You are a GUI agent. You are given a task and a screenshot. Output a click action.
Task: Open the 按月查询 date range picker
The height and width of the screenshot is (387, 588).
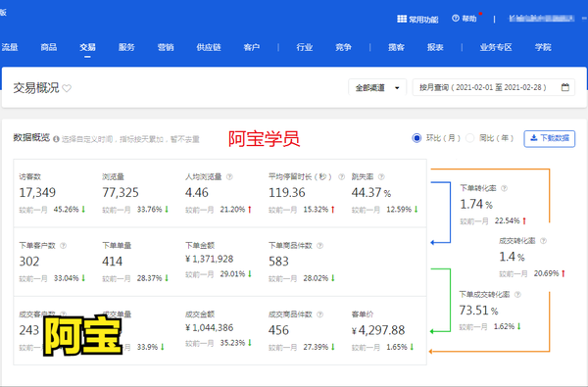[494, 88]
